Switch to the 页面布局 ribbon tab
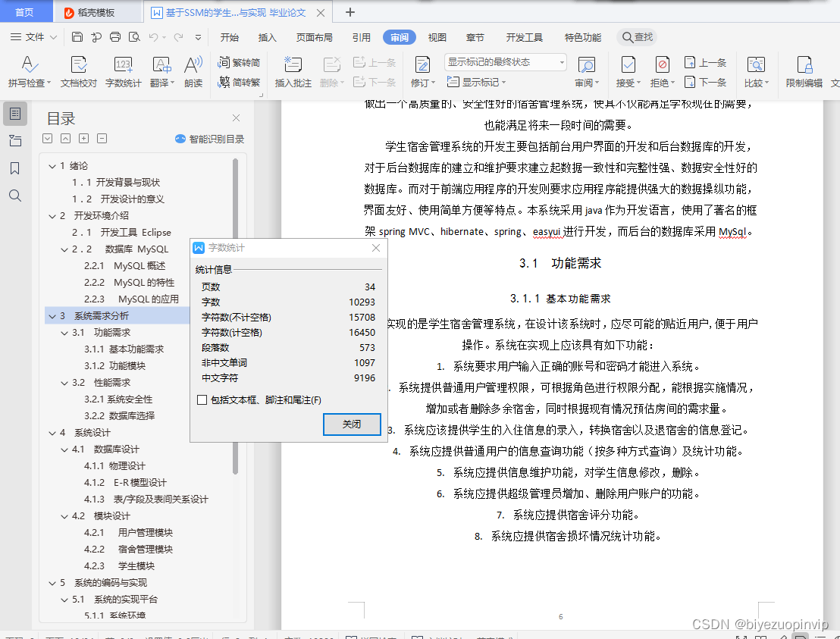Screen dimensions: 840x639 pyautogui.click(x=315, y=36)
